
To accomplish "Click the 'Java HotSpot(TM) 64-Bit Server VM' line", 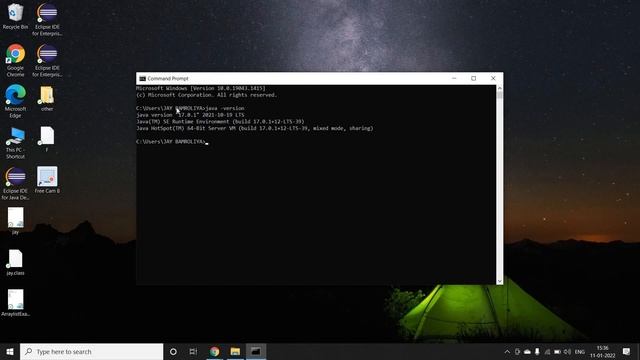I will [255, 128].
